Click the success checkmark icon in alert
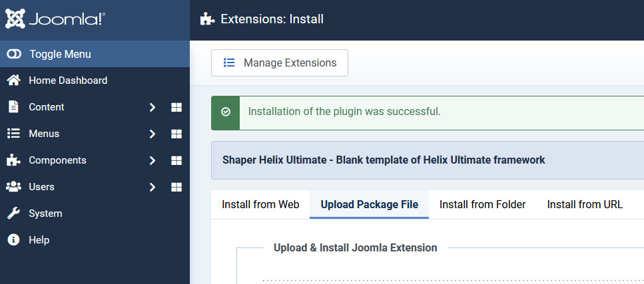The image size is (644, 284). point(226,112)
